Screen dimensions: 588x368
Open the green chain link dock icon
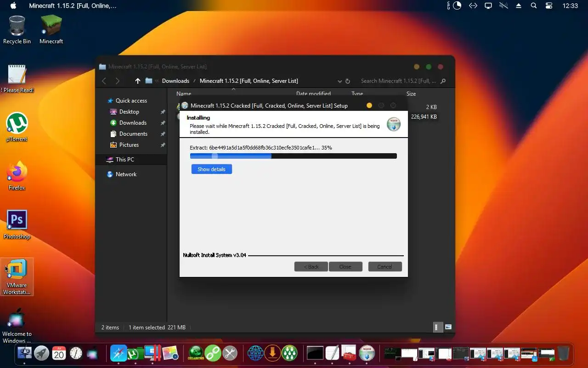pos(213,353)
